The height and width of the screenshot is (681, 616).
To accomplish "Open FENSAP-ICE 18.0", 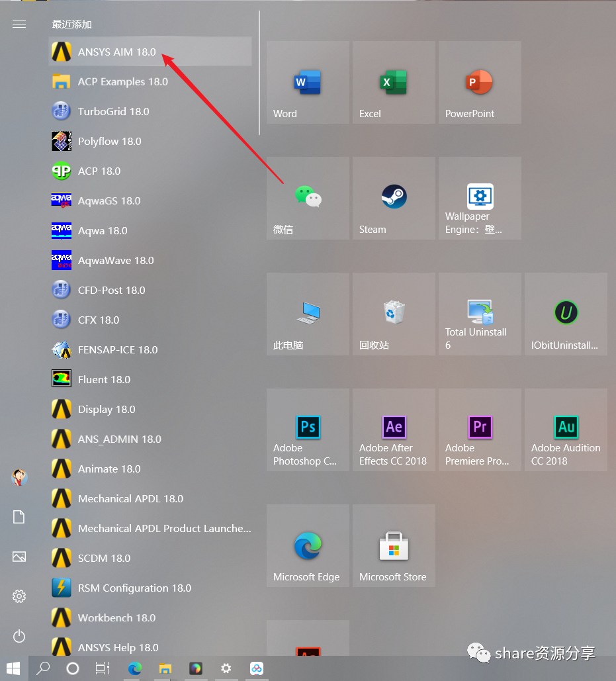I will [x=150, y=349].
